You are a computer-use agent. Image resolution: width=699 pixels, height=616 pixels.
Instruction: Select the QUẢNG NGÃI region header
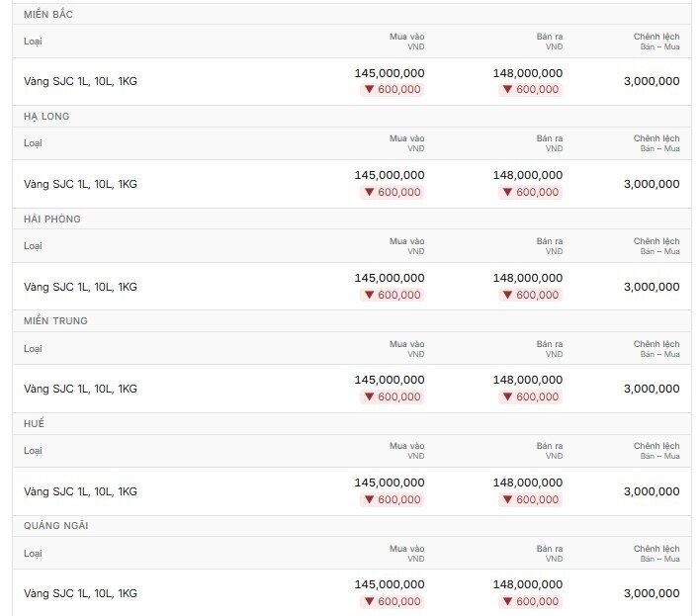coord(55,525)
